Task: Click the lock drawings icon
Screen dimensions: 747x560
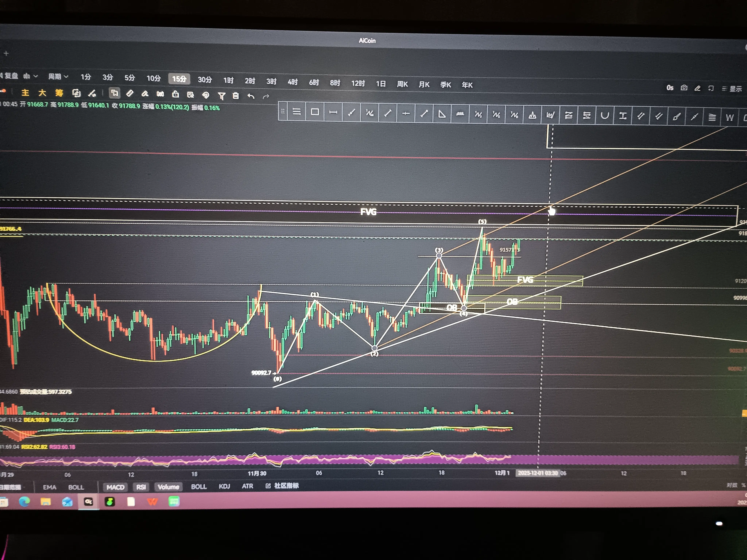Action: point(175,94)
